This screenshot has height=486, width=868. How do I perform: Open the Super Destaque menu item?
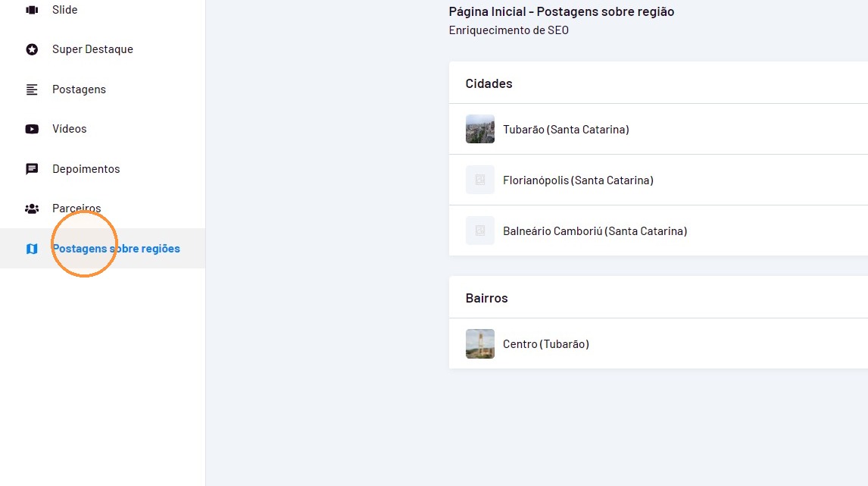(102, 49)
